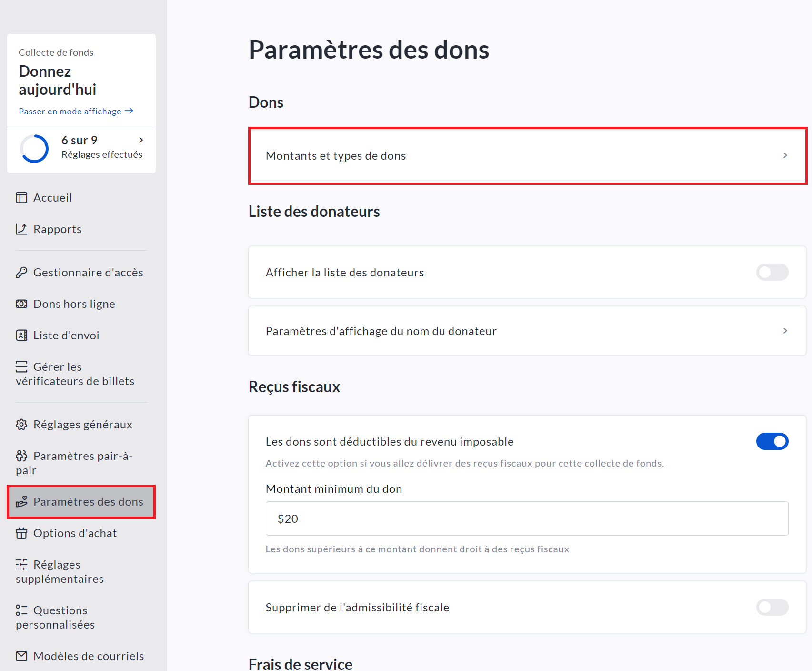Disable the tax-deductible donations toggle
Viewport: 812px width, 671px height.
tap(772, 441)
